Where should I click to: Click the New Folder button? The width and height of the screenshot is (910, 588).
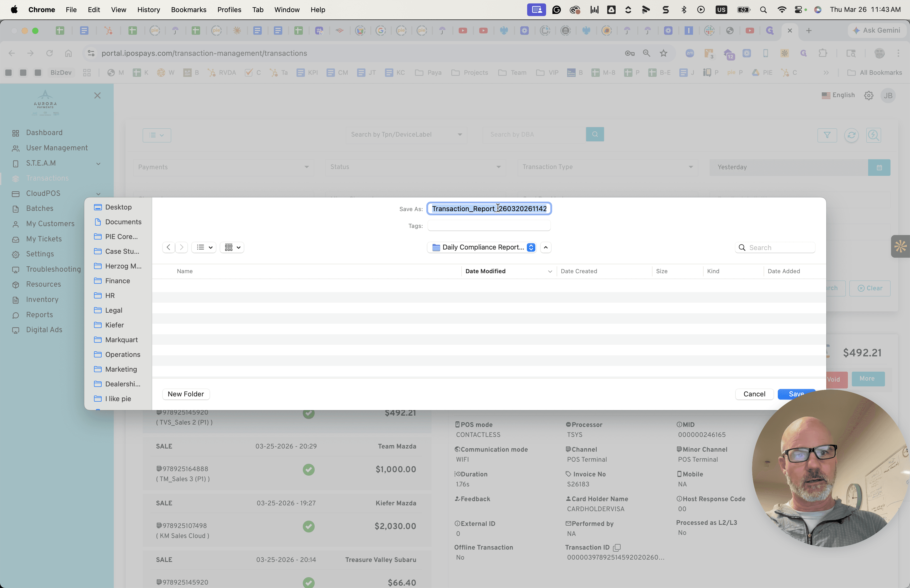pyautogui.click(x=186, y=394)
